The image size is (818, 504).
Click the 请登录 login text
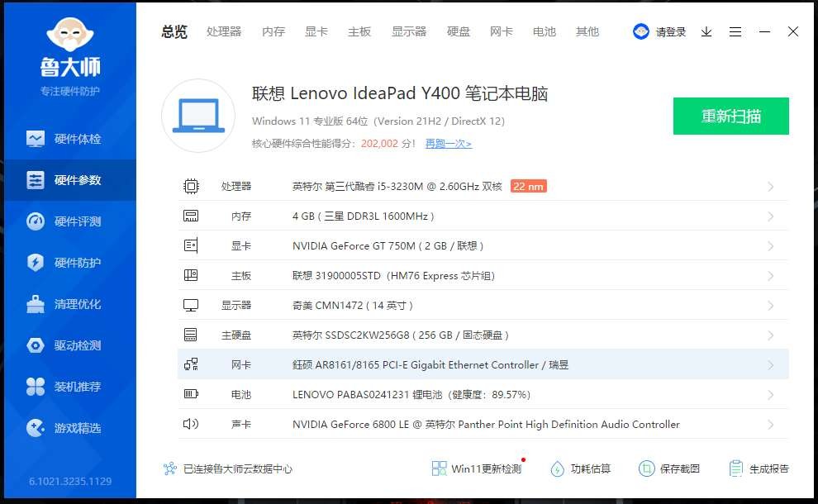click(671, 32)
